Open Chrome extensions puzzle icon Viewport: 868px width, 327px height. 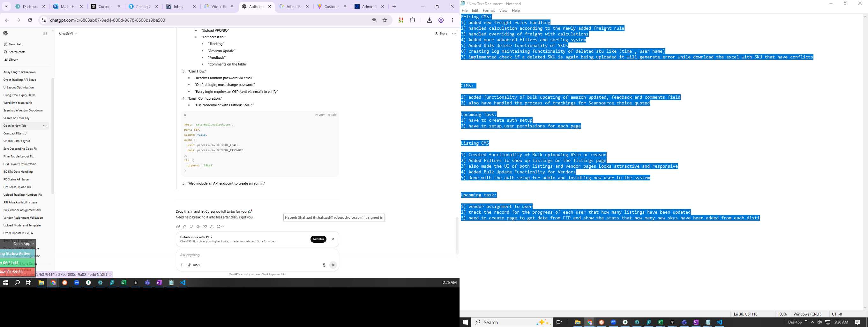pos(412,20)
